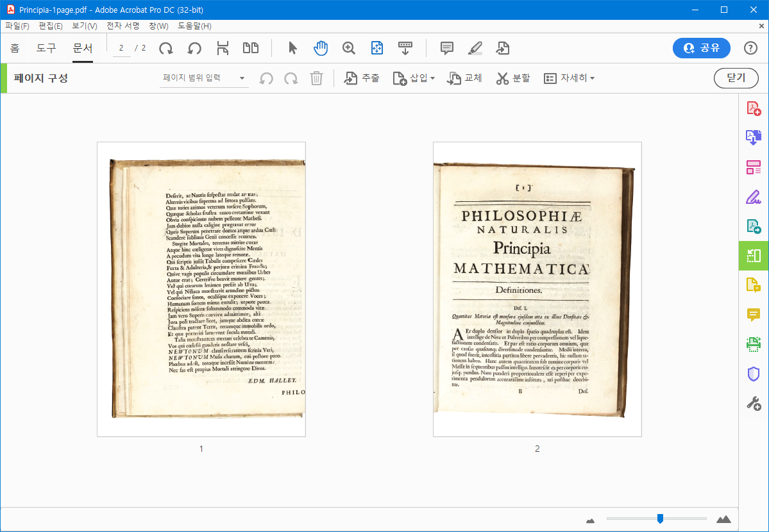Open yellow Comment bubble tool in sidebar
Viewport: 769px width, 532px height.
(754, 315)
